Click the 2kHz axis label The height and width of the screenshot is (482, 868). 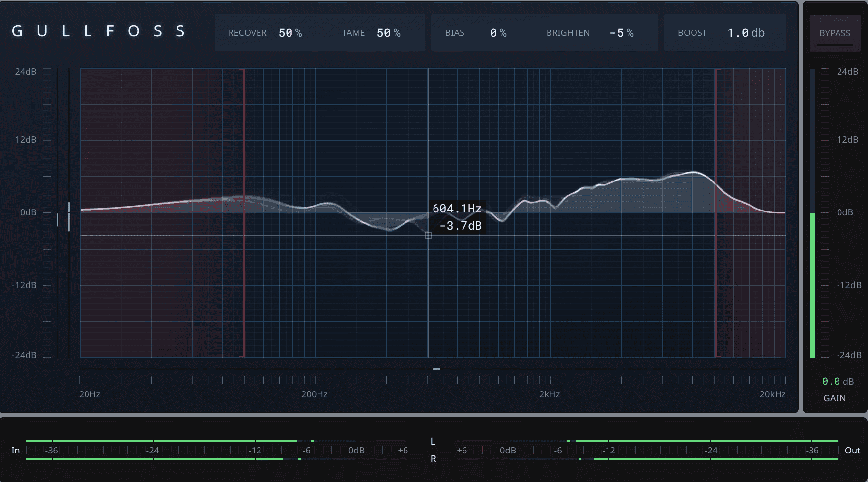point(550,394)
